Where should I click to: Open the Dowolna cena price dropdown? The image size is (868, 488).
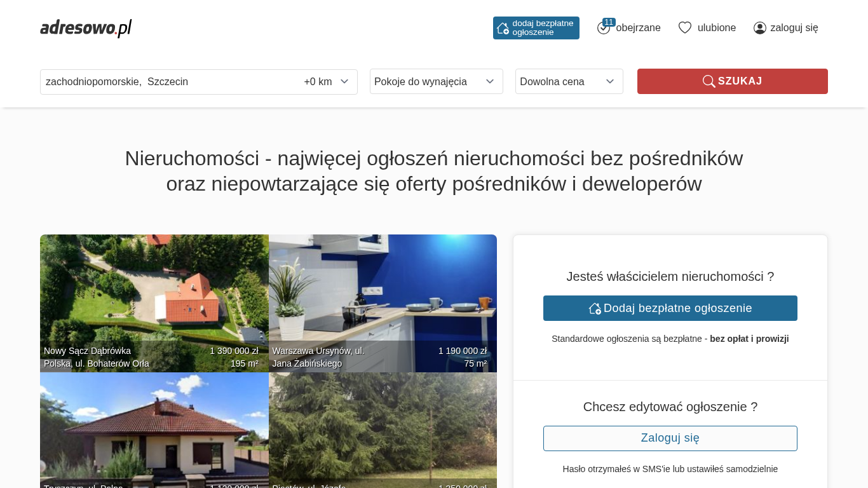(569, 81)
